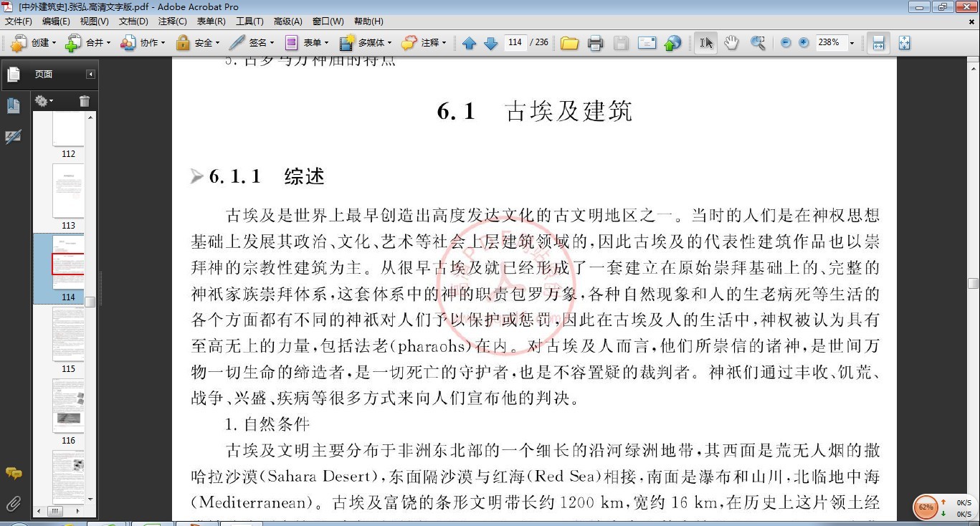Click the trash icon to delete pages
Viewport: 980px width, 526px height.
tap(85, 101)
